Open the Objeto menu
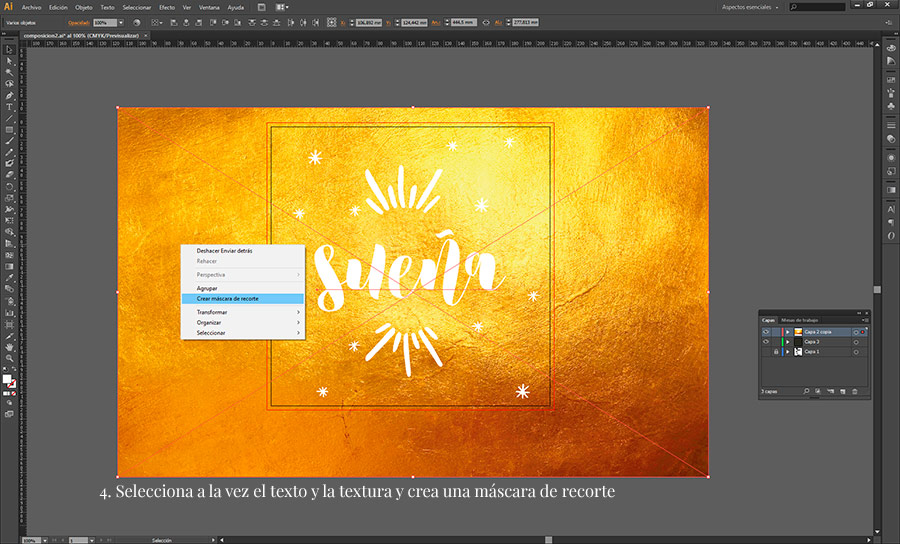The height and width of the screenshot is (544, 900). [84, 6]
